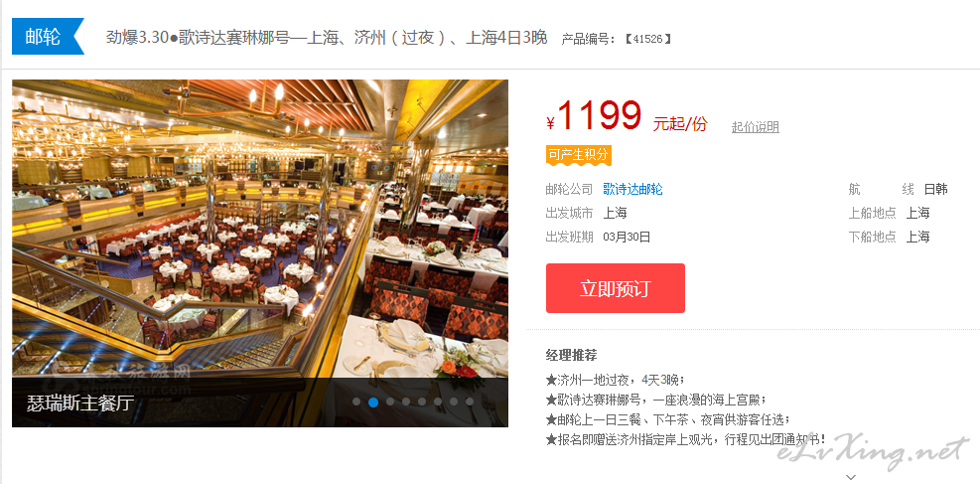Screen dimensions: 980x484
Task: Click the 瑟瑞斯主餐厅 image caption
Action: tap(80, 403)
